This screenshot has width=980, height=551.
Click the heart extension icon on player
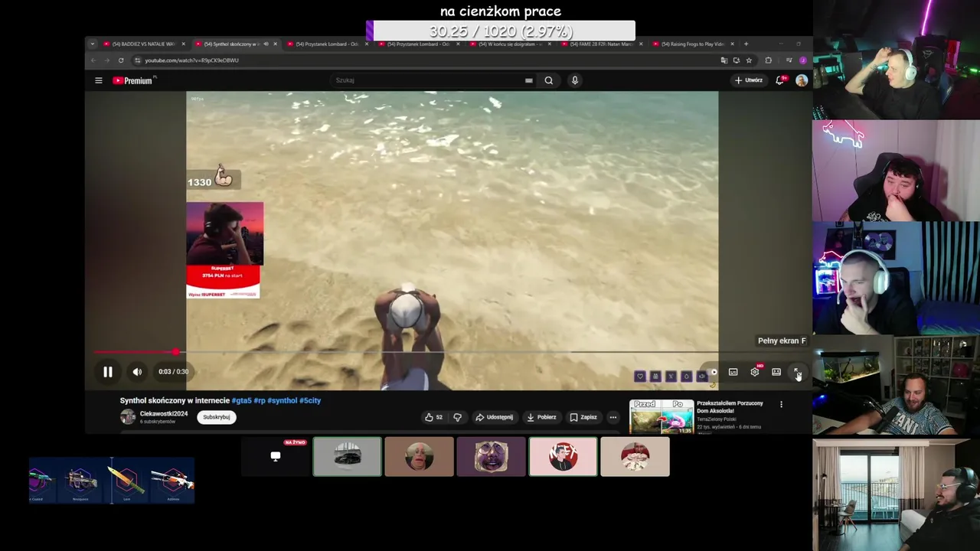click(640, 377)
